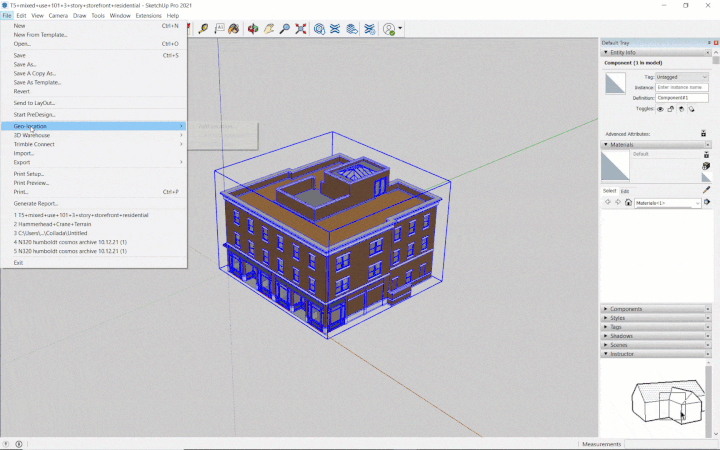Click the Default material preview swatch
The image size is (720, 450).
click(615, 166)
